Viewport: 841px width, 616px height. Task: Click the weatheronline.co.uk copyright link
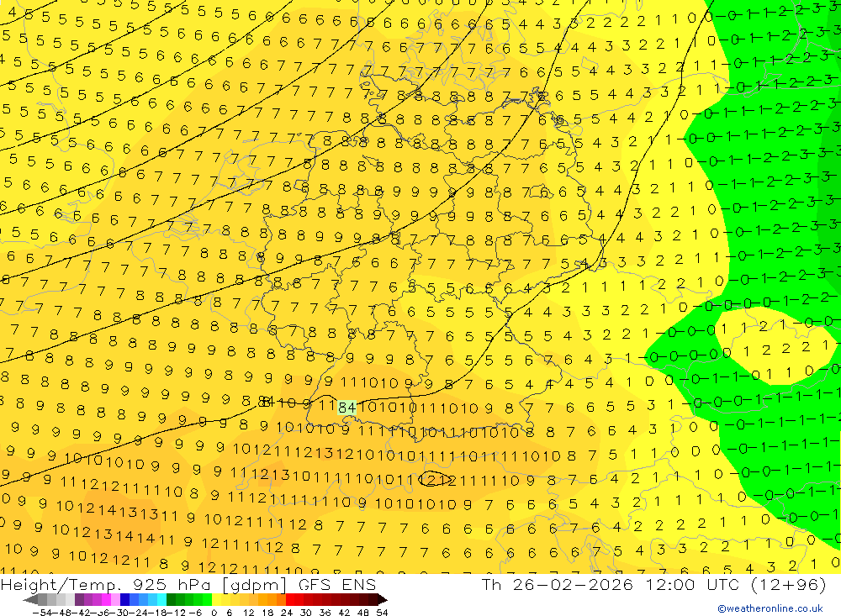coord(770,608)
